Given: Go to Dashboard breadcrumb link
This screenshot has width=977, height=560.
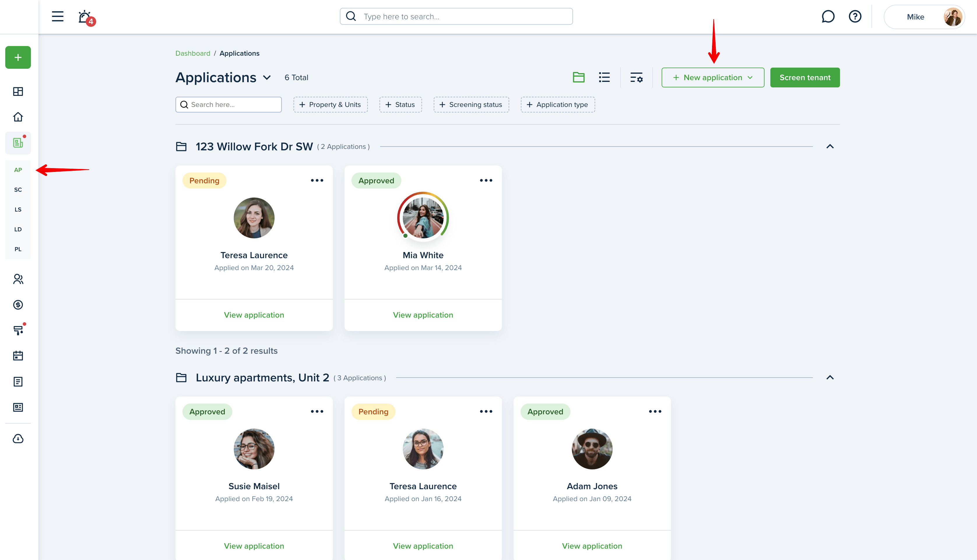Looking at the screenshot, I should coord(193,53).
